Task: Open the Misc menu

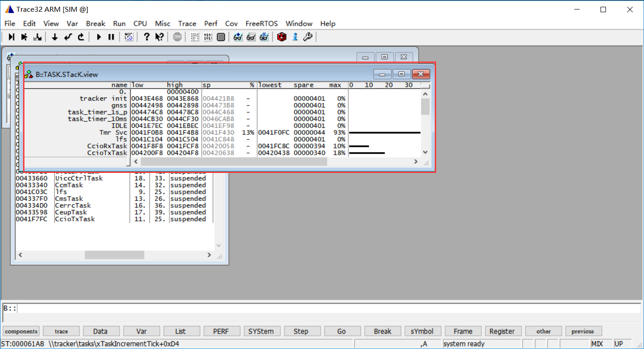Action: (163, 24)
